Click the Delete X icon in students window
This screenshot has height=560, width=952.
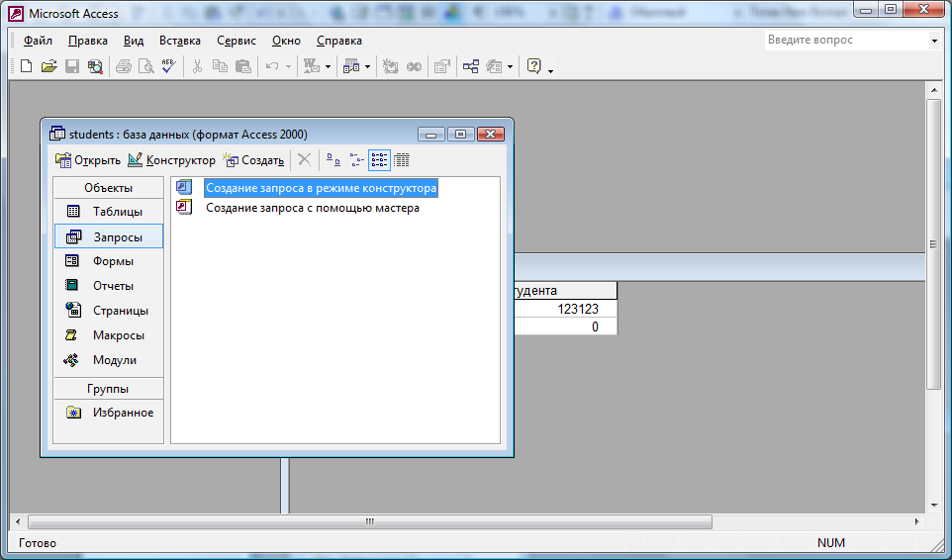click(304, 159)
